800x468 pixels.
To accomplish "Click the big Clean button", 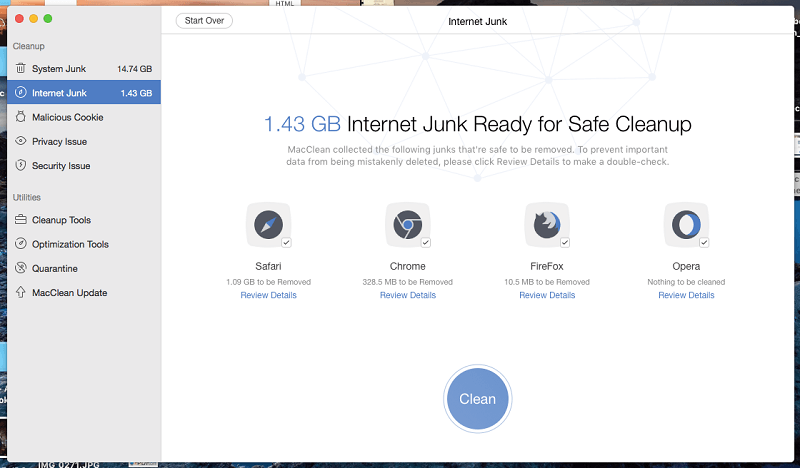I will click(478, 399).
